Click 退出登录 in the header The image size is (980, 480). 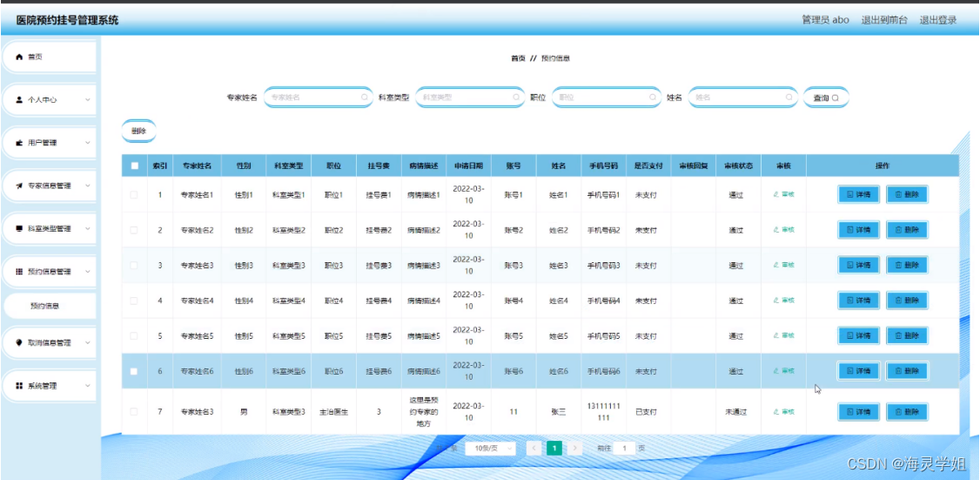[x=938, y=20]
